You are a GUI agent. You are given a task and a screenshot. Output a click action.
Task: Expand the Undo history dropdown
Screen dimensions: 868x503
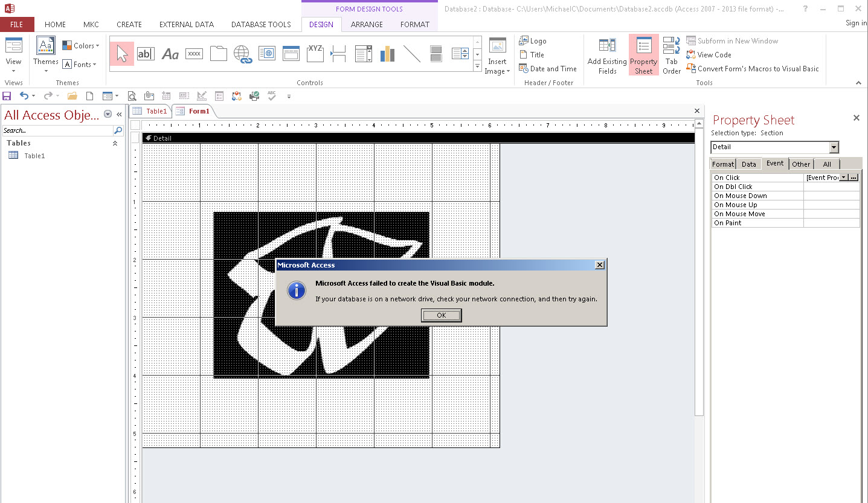pos(33,95)
